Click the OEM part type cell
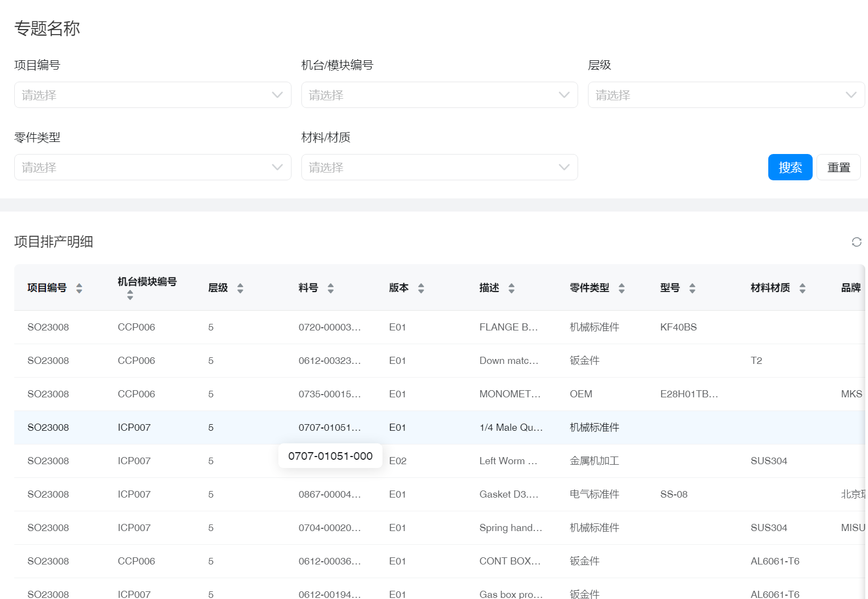 (581, 394)
